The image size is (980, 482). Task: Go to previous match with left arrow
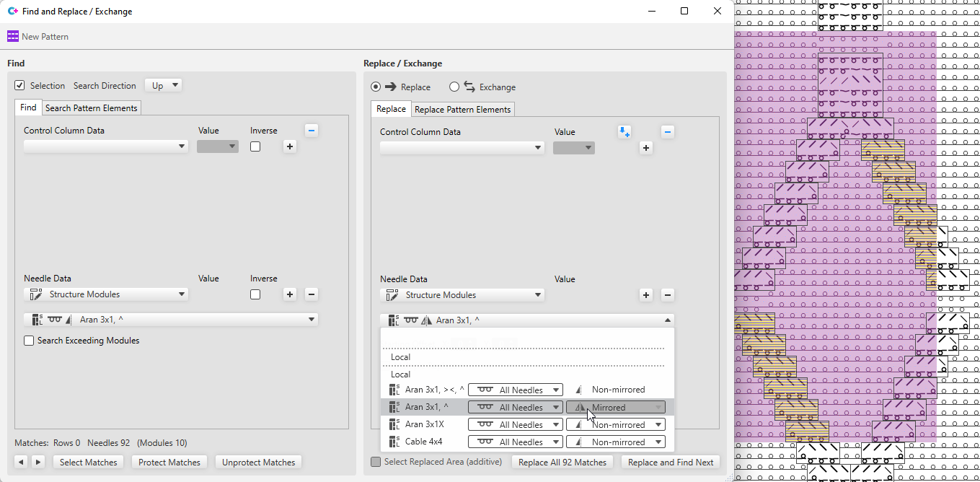[21, 462]
